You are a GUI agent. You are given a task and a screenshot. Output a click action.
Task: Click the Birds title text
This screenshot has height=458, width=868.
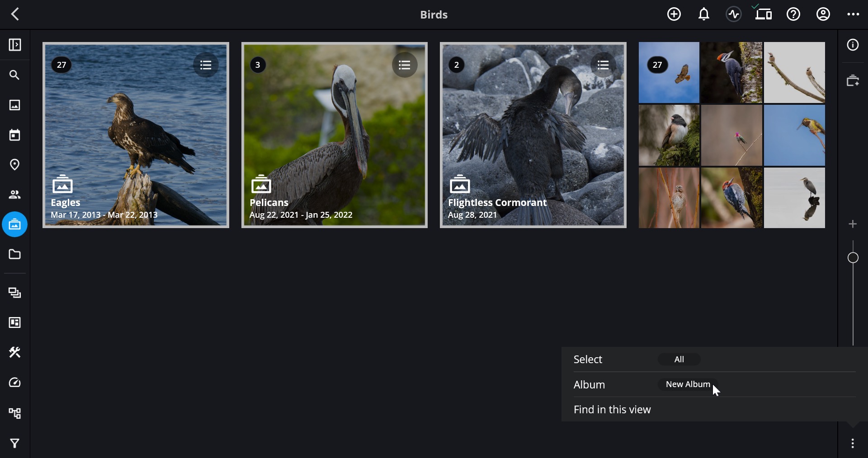[x=434, y=14]
